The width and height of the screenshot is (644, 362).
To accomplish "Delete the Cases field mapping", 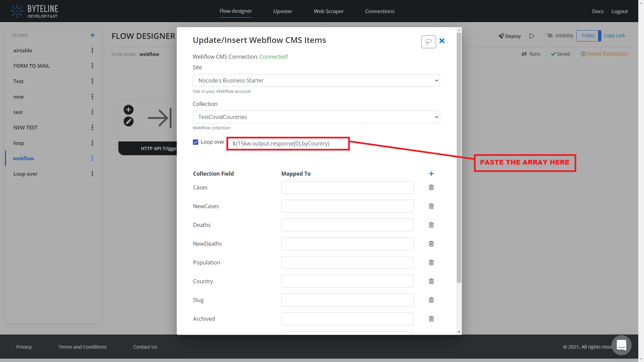I will point(431,187).
